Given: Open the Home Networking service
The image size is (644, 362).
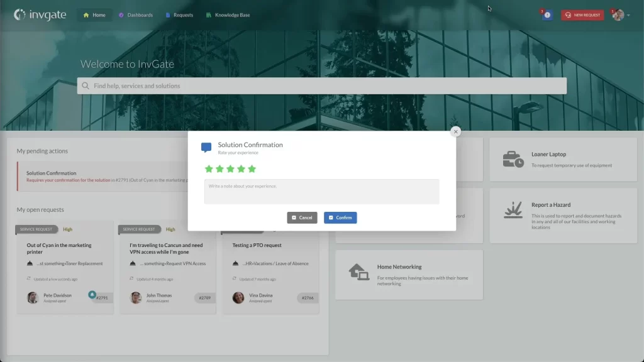Looking at the screenshot, I should 409,275.
